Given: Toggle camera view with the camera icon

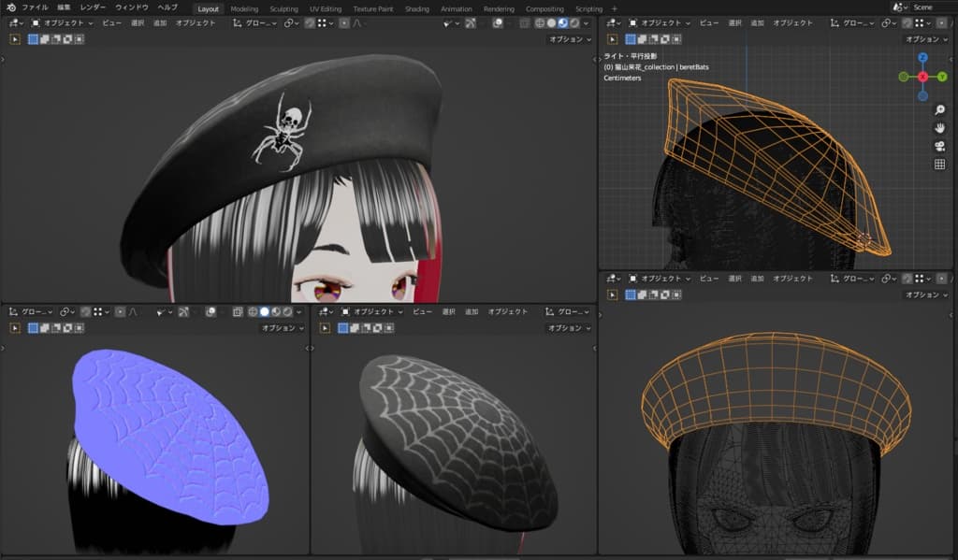Looking at the screenshot, I should click(x=939, y=146).
